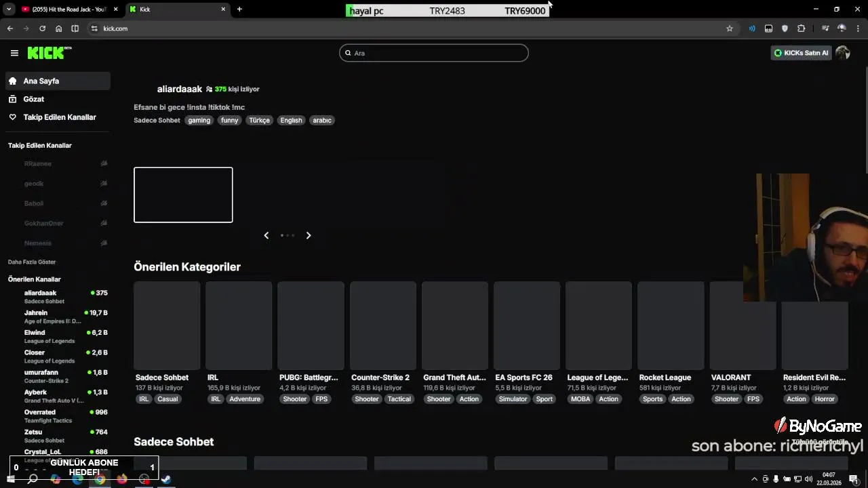Reload the page

[42, 28]
